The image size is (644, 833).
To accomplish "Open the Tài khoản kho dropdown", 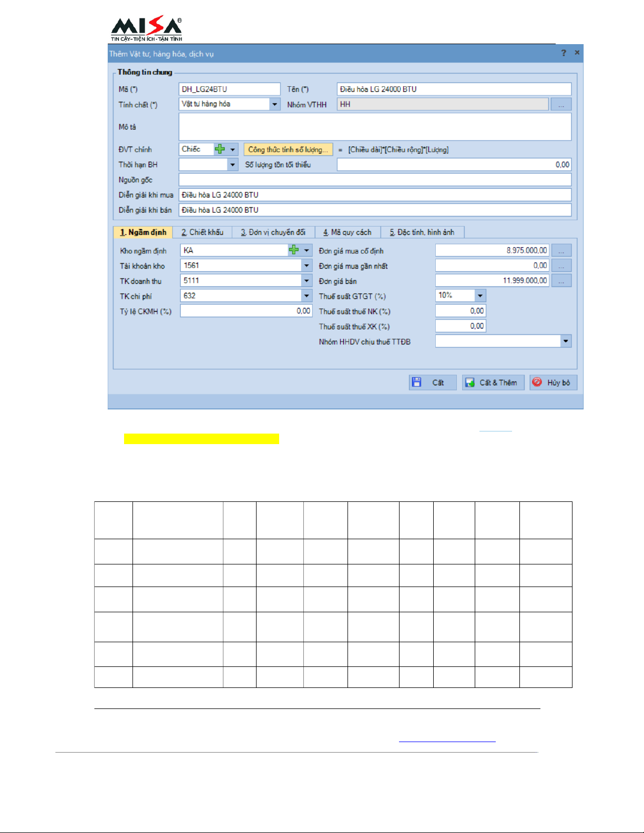I will pyautogui.click(x=306, y=266).
